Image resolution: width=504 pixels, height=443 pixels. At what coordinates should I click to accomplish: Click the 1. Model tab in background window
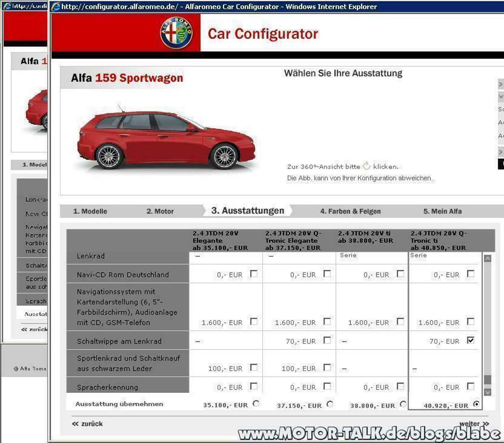[x=34, y=164]
